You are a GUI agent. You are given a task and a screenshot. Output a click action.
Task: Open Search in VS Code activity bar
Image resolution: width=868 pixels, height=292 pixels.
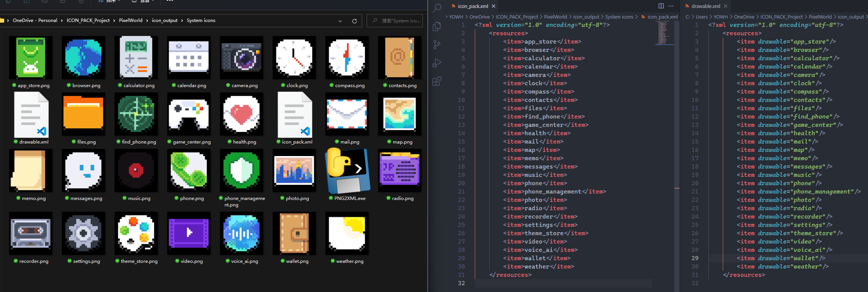[x=437, y=8]
